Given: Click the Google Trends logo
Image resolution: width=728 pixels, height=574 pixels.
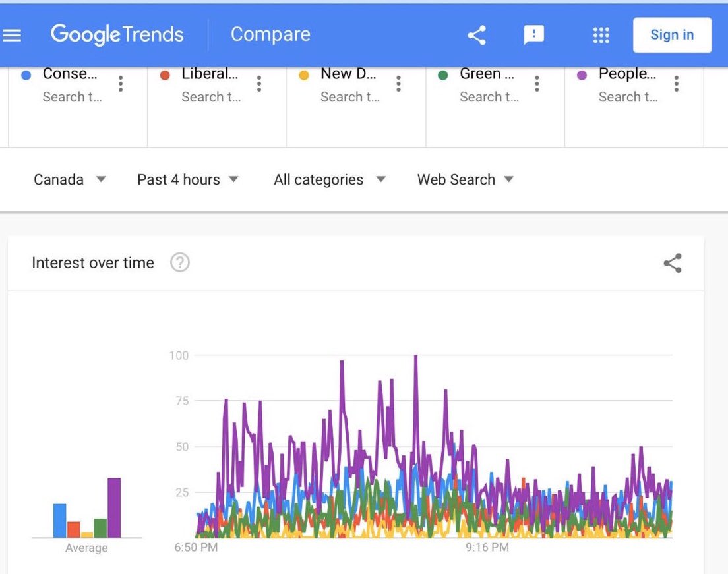Looking at the screenshot, I should (117, 35).
